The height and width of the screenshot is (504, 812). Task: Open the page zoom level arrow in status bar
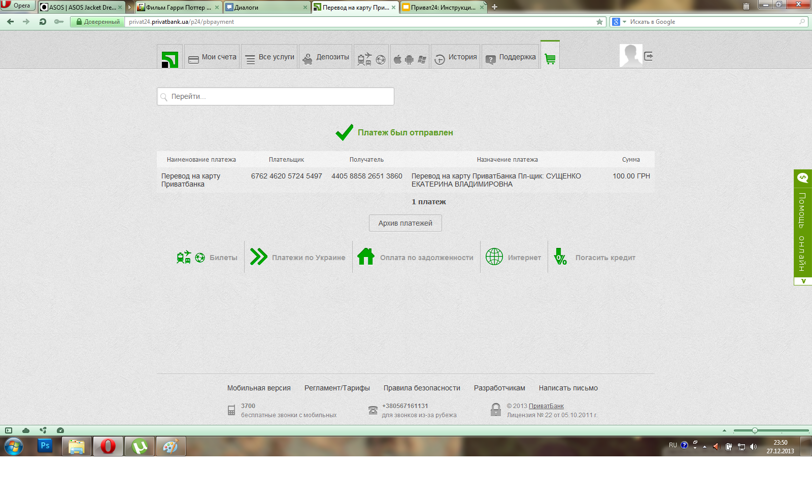coord(724,430)
